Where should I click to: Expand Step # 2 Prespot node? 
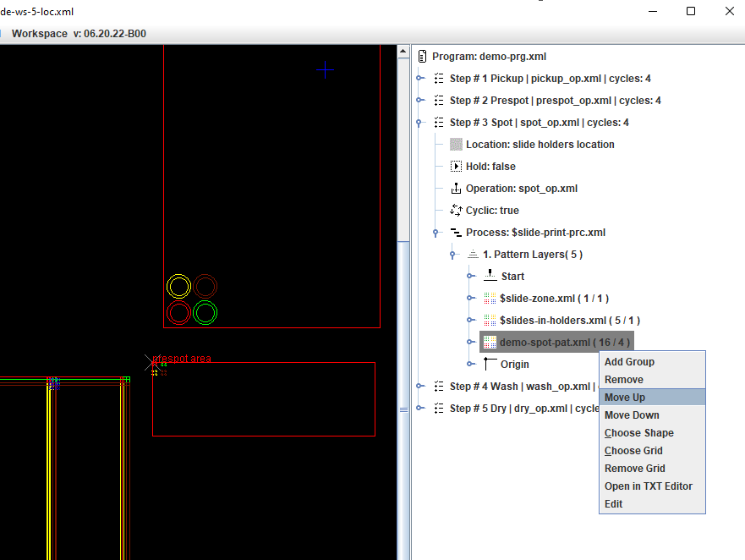pyautogui.click(x=420, y=101)
